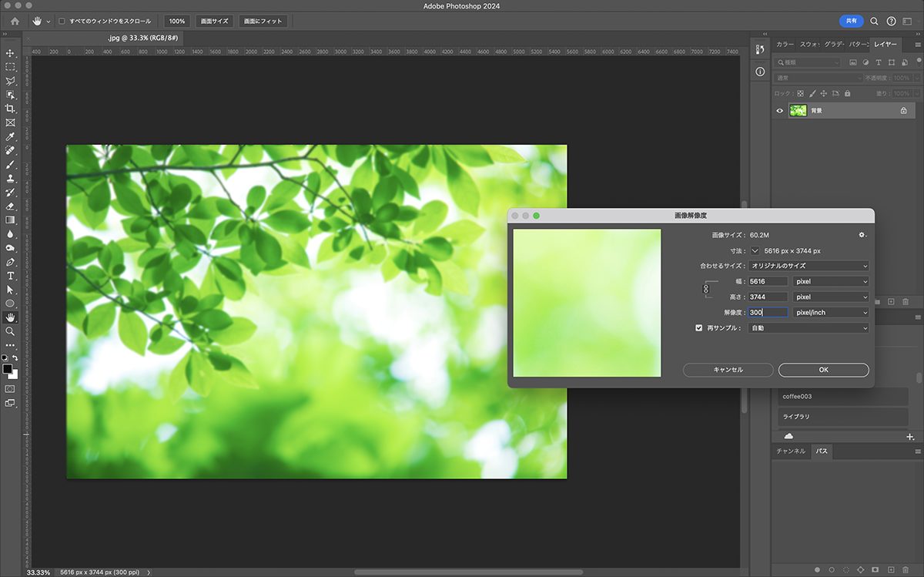Viewport: 924px width, 577px height.
Task: Enable すべてのウィンドウをスクロール checkbox
Action: click(62, 22)
